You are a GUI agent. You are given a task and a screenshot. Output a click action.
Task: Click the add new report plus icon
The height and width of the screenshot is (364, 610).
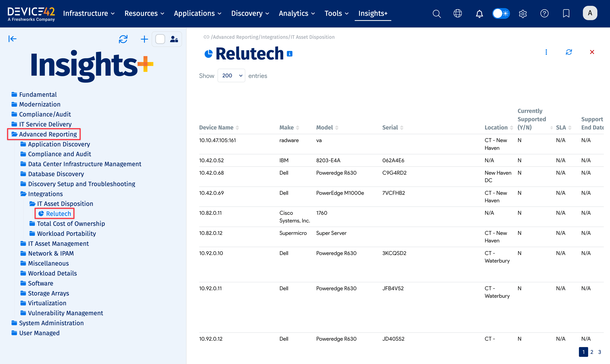144,39
